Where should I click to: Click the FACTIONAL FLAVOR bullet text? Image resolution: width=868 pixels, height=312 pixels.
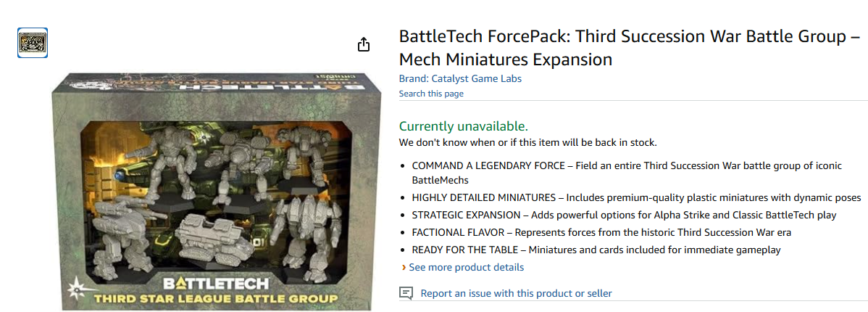pyautogui.click(x=601, y=232)
